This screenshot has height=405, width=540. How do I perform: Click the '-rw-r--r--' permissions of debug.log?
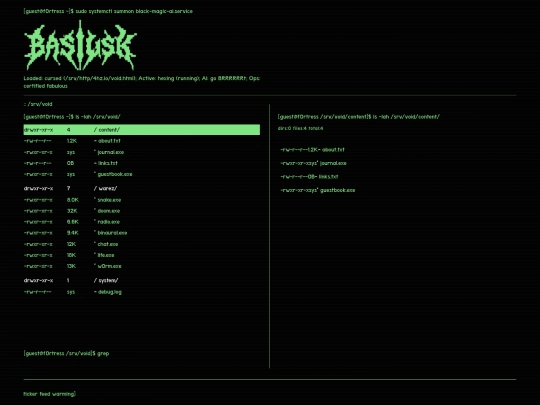click(x=38, y=292)
